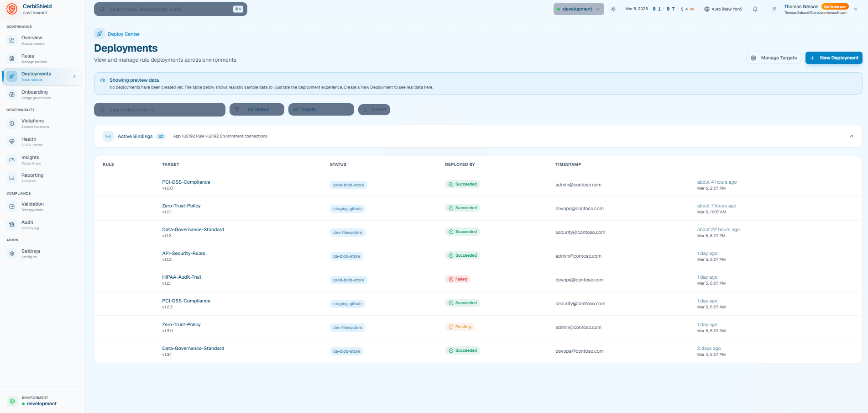Open the Health heart icon

(x=12, y=142)
